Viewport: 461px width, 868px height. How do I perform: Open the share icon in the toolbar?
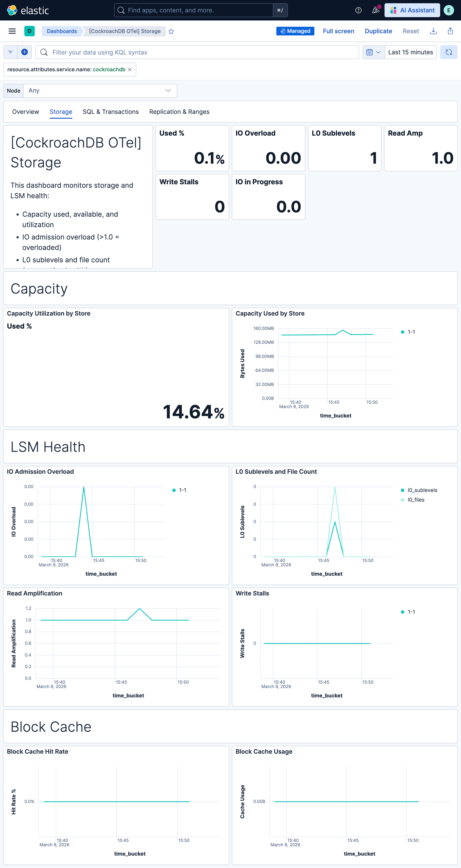[x=450, y=31]
